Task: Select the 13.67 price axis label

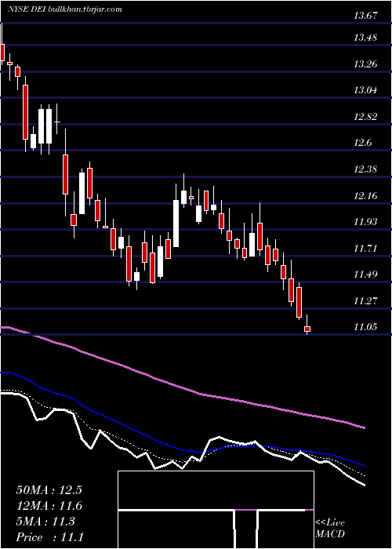Action: [365, 16]
